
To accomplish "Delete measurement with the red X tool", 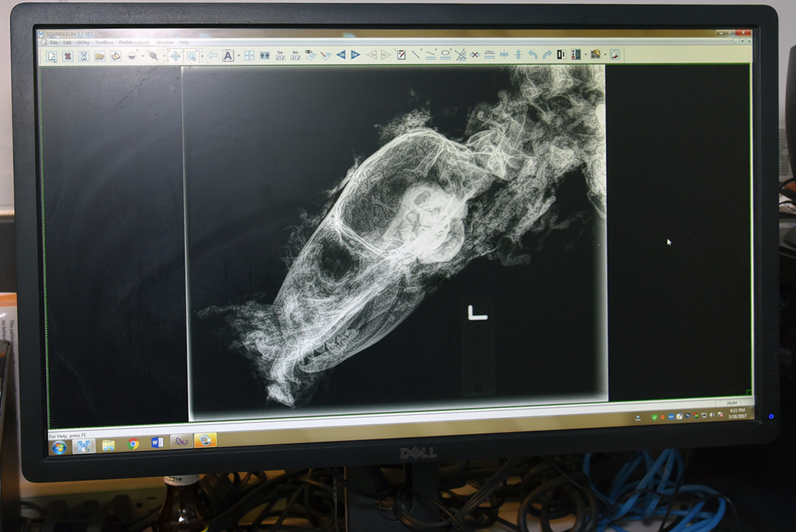I will 475,54.
